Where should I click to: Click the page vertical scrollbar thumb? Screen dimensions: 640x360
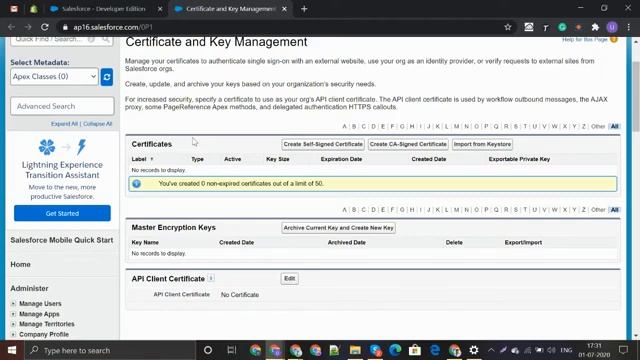(x=636, y=97)
